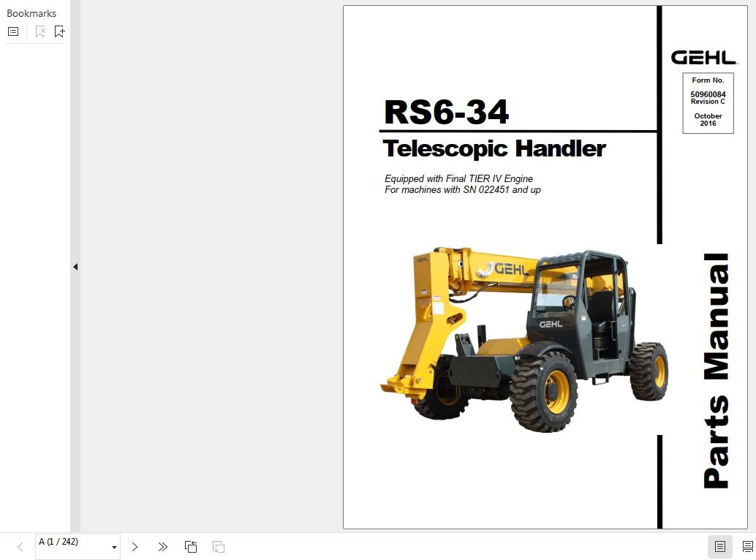Click the Revision C text
756x560 pixels.
708,102
